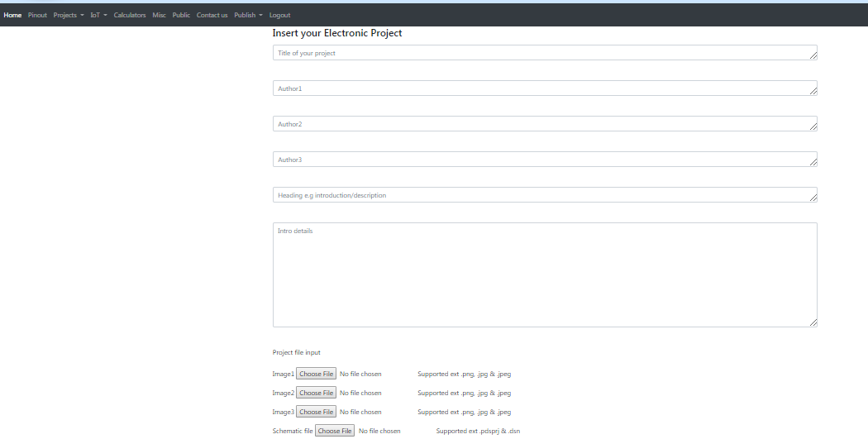868x439 pixels.
Task: Open the Misc nav link
Action: pos(159,15)
